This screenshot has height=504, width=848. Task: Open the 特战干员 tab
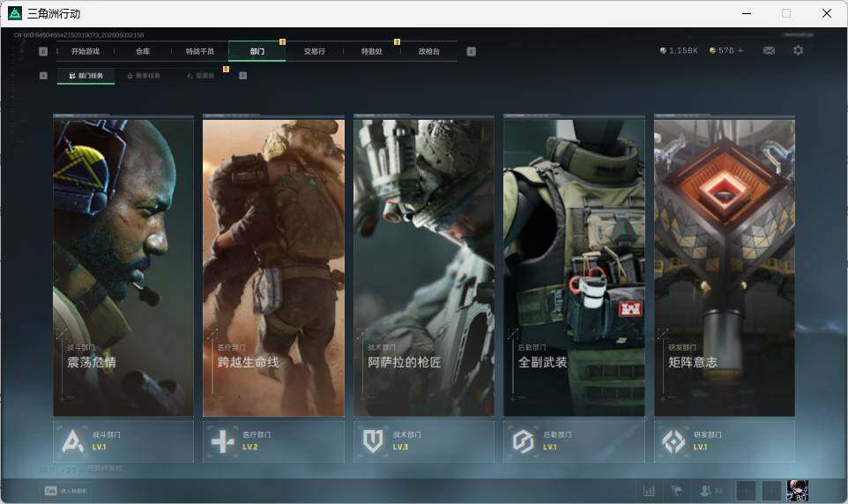tap(200, 51)
